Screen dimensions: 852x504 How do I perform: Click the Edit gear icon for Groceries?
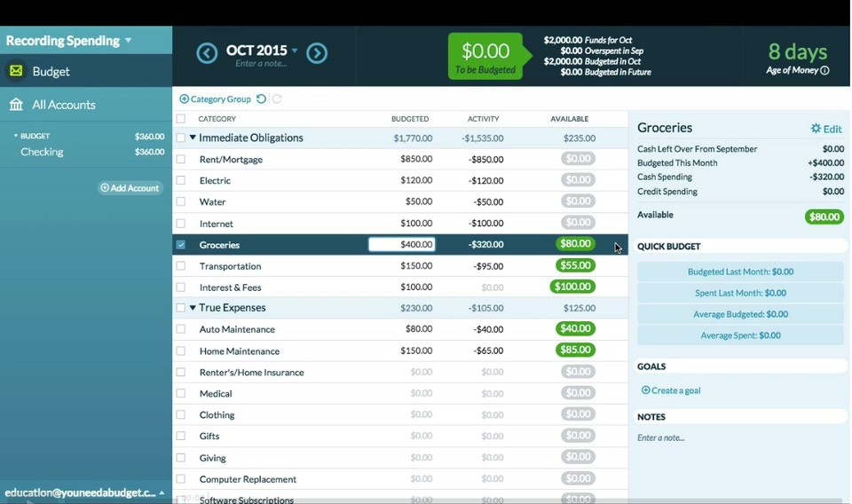point(816,128)
